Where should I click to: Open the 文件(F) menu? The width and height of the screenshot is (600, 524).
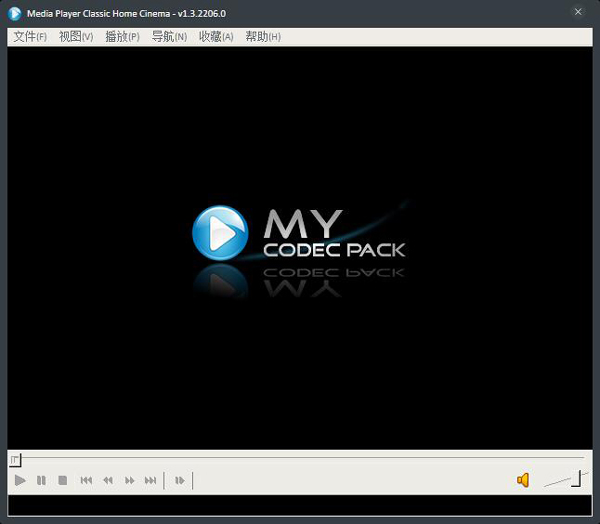[x=30, y=37]
